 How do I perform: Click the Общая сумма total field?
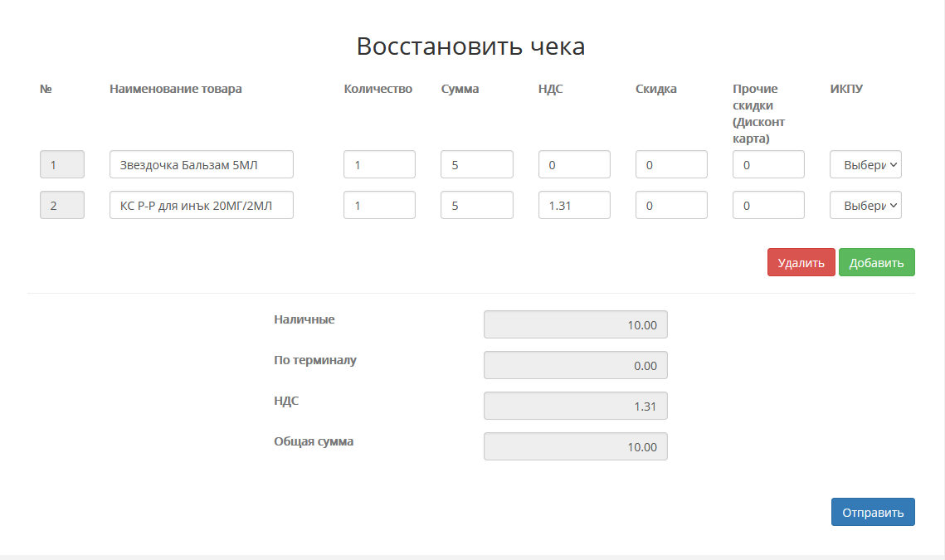pos(575,446)
